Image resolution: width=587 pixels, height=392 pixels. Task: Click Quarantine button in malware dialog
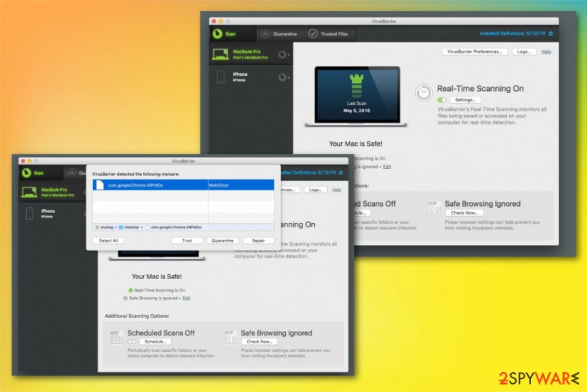point(222,241)
